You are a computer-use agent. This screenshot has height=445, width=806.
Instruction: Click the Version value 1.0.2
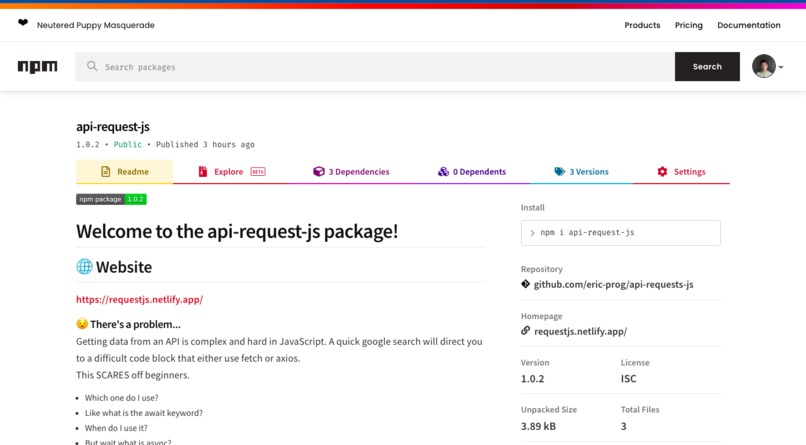coord(532,379)
